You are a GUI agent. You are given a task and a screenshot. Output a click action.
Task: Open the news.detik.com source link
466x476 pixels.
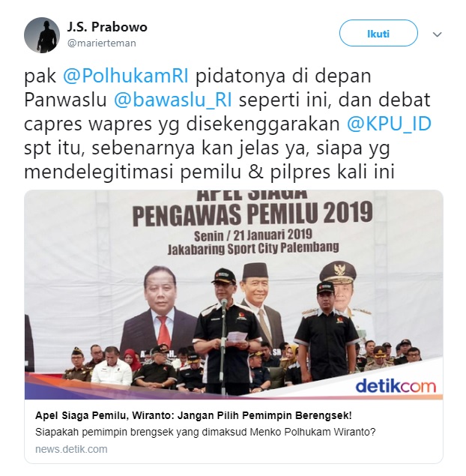pos(71,449)
